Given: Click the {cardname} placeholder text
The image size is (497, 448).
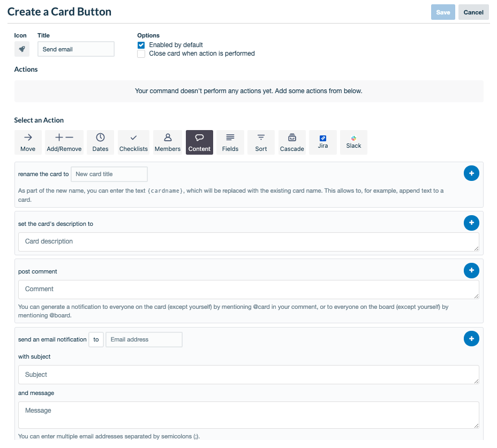Looking at the screenshot, I should (165, 191).
